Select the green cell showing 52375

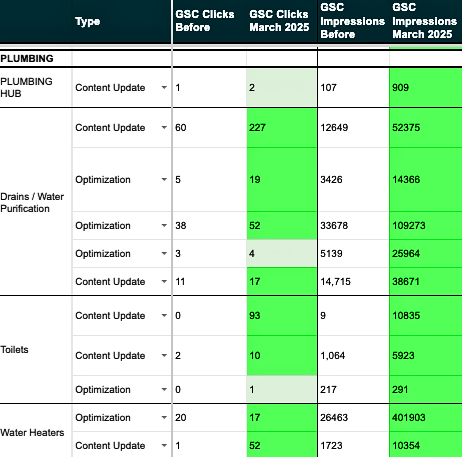point(426,128)
